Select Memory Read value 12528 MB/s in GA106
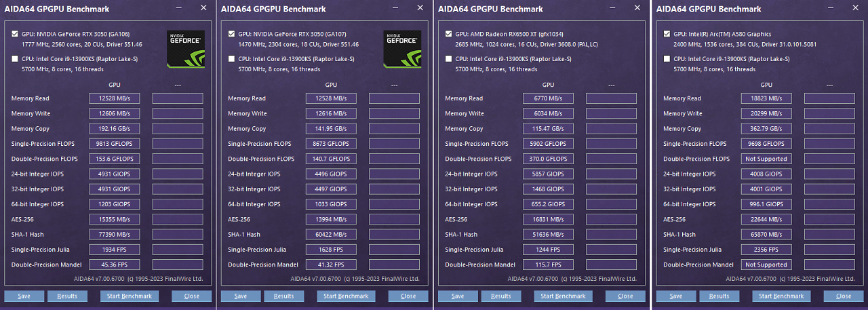 pyautogui.click(x=114, y=98)
